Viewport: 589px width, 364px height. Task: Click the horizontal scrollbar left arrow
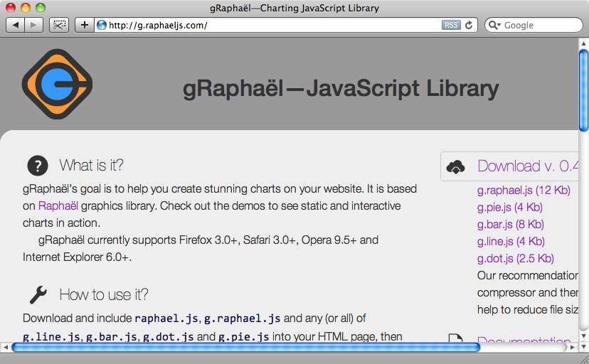[5, 347]
